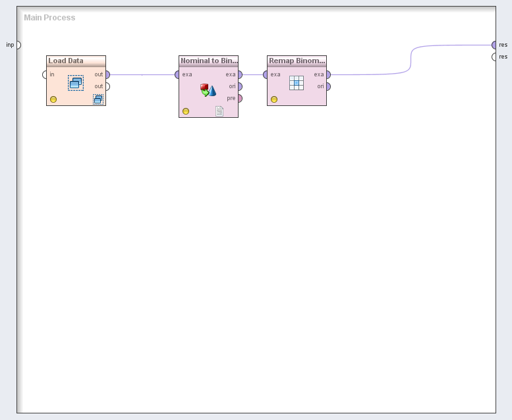Click the small subprocess icon in Load Data
512x420 pixels.
[x=98, y=99]
